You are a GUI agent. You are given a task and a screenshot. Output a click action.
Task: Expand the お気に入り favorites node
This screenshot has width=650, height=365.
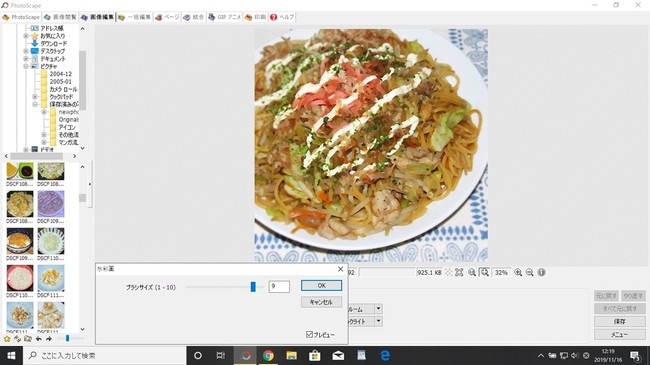pos(26,36)
